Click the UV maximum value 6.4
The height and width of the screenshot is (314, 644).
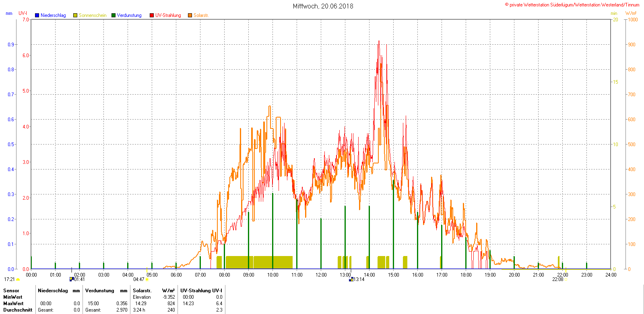coord(219,304)
